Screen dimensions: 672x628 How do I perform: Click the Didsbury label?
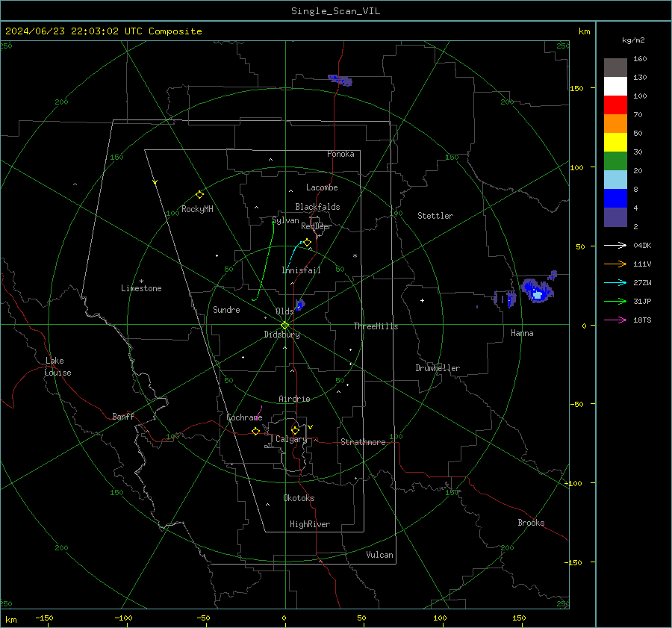(281, 335)
